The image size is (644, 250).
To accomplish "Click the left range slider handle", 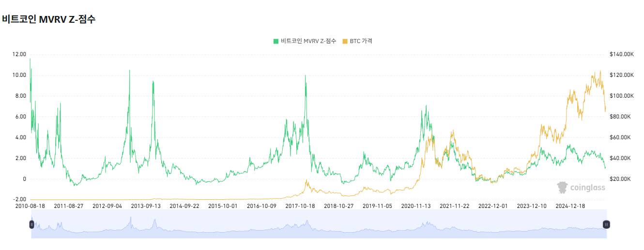I will (x=31, y=224).
